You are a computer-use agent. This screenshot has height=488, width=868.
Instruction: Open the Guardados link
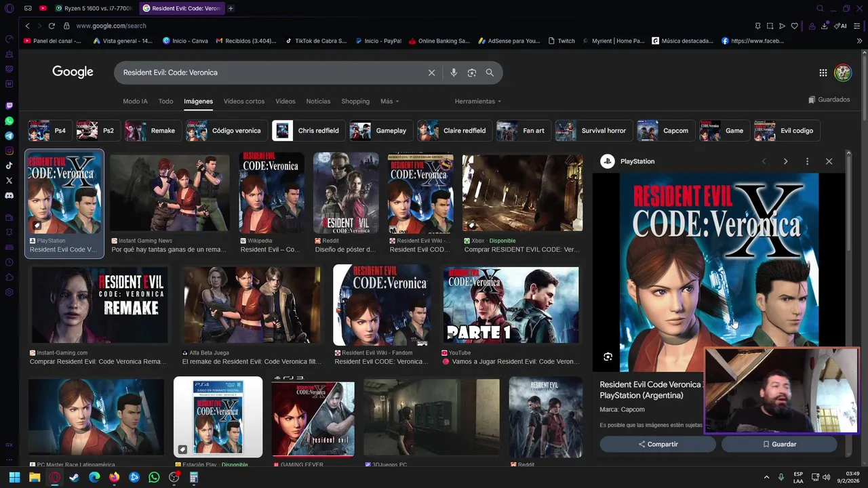pyautogui.click(x=829, y=100)
